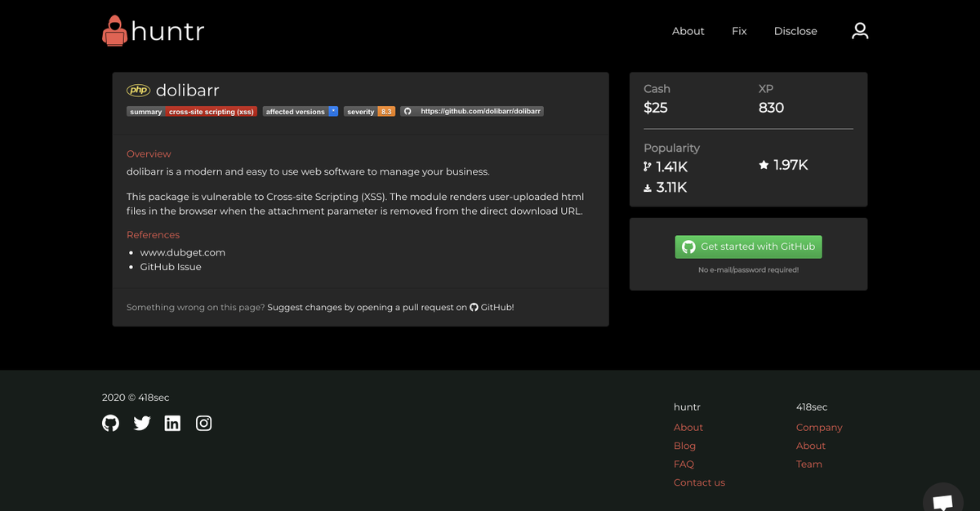Open the chat widget bubble
980x511 pixels.
[942, 499]
